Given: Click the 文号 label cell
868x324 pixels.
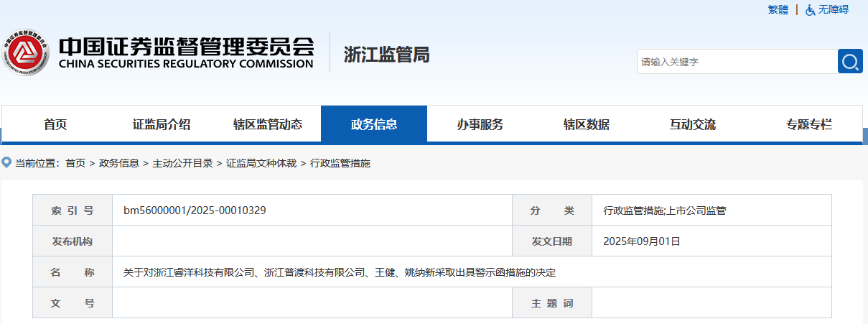Looking at the screenshot, I should [x=73, y=303].
